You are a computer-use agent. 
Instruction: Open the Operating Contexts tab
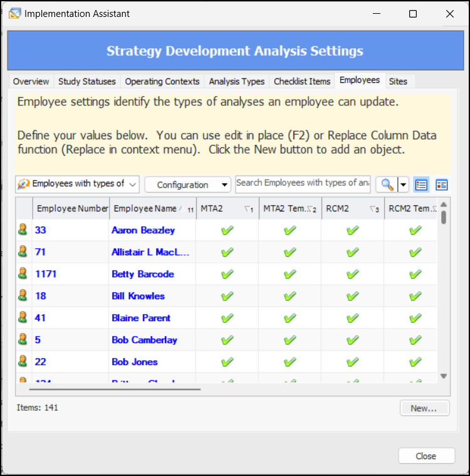[x=162, y=82]
